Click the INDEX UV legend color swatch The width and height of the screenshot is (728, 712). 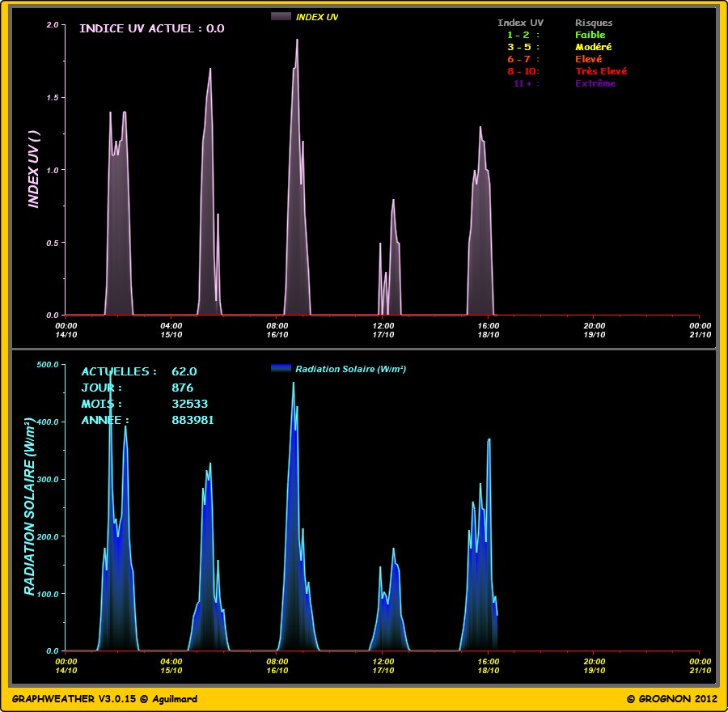tap(281, 16)
